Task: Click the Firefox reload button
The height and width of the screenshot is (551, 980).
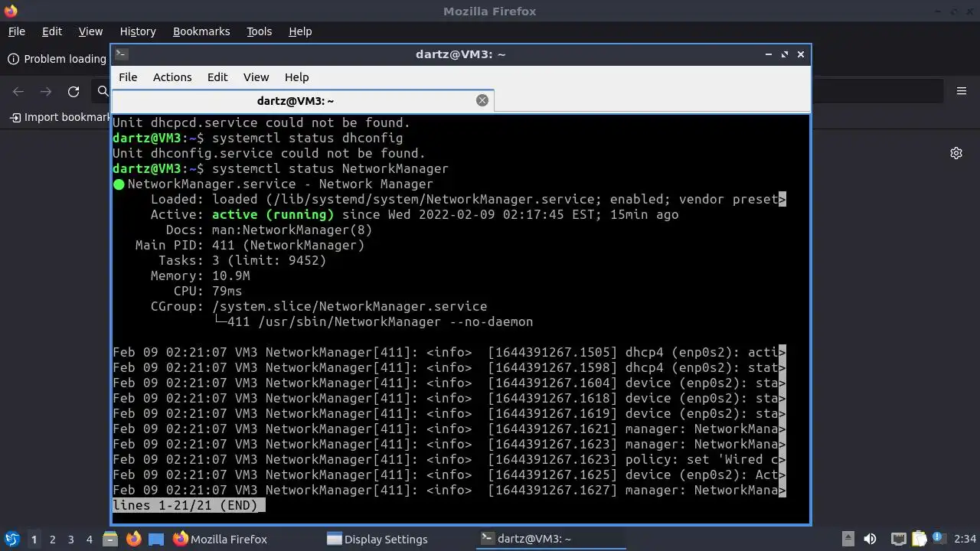Action: coord(73,92)
